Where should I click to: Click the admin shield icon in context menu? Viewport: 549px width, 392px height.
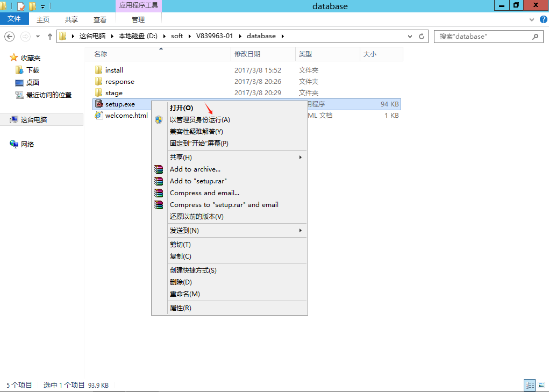[159, 120]
